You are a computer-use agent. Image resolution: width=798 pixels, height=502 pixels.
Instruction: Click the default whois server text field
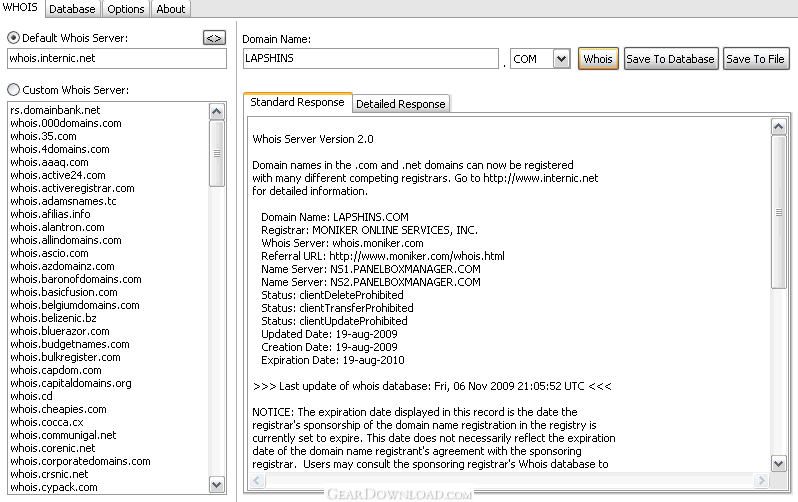[x=117, y=59]
